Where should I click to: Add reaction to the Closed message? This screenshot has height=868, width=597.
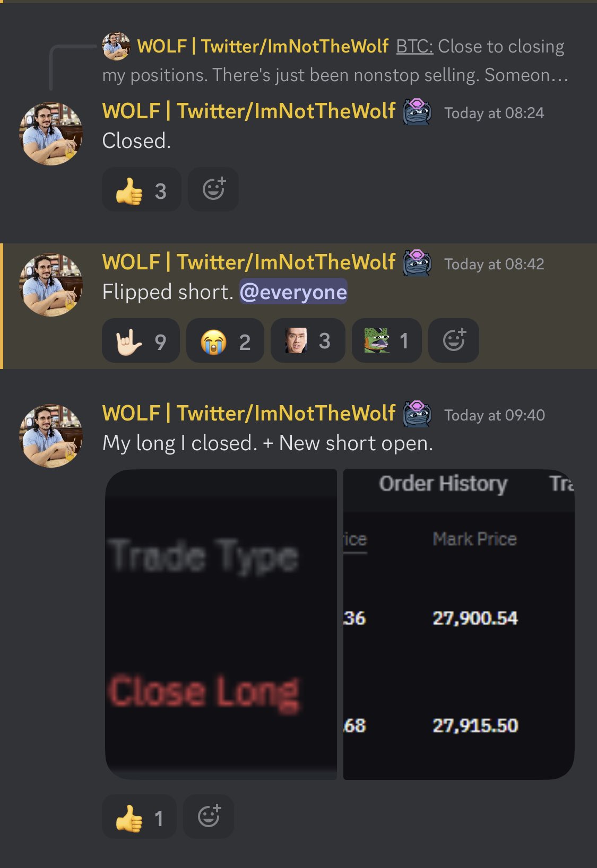pos(213,190)
